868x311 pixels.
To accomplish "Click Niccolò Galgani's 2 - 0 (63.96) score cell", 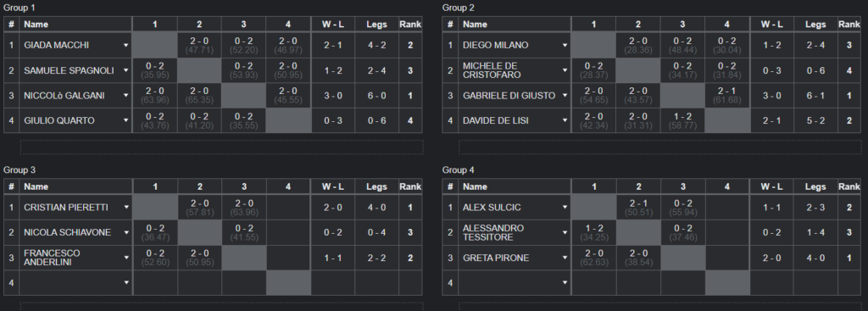I will [155, 96].
